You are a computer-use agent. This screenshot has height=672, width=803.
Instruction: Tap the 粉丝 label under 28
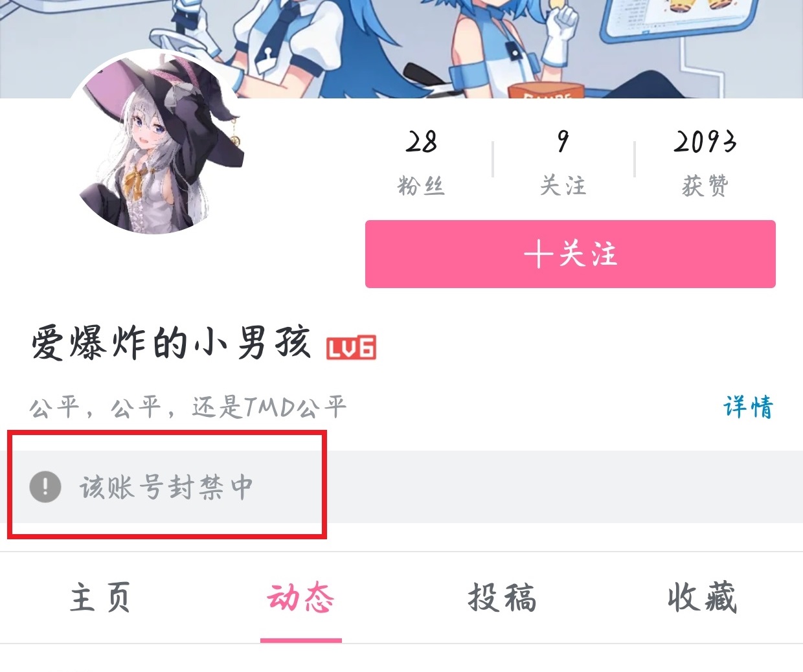[421, 186]
